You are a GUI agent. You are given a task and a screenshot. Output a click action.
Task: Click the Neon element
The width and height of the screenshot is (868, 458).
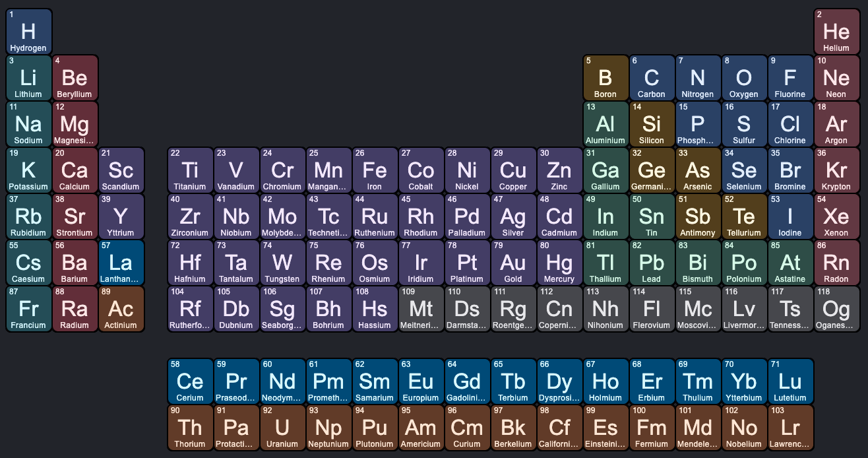coord(836,78)
